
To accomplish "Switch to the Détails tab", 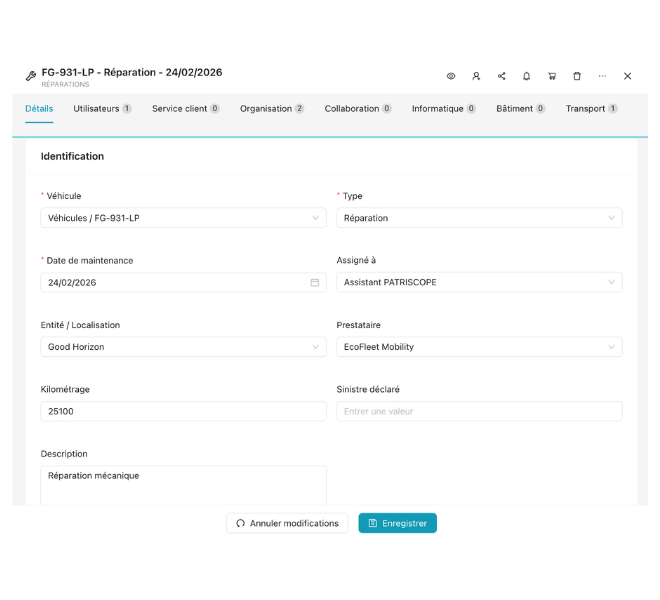I will 39,109.
